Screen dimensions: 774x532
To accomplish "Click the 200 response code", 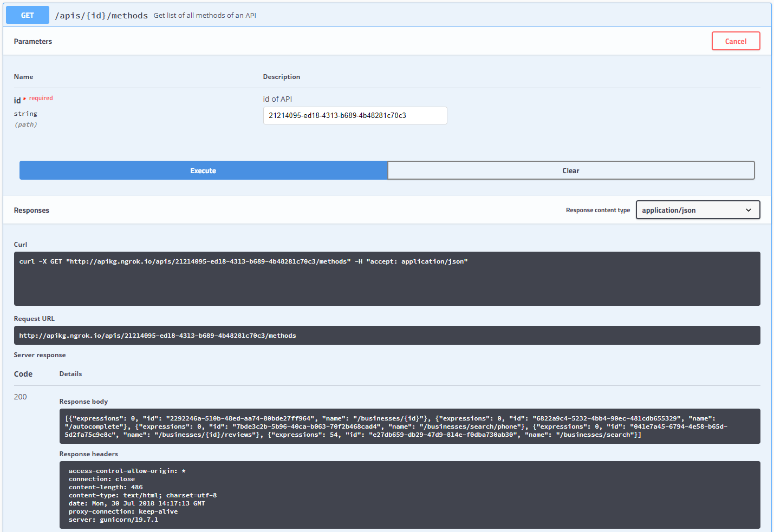I will (21, 397).
